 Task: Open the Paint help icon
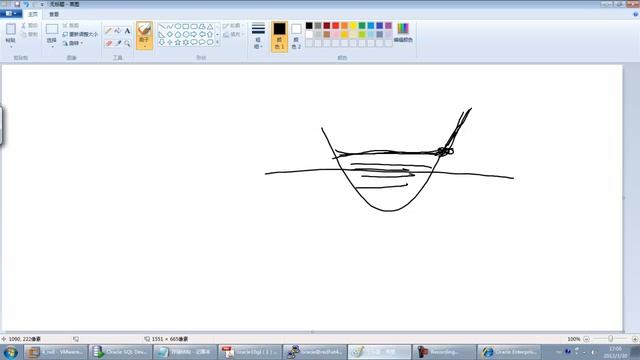(636, 14)
